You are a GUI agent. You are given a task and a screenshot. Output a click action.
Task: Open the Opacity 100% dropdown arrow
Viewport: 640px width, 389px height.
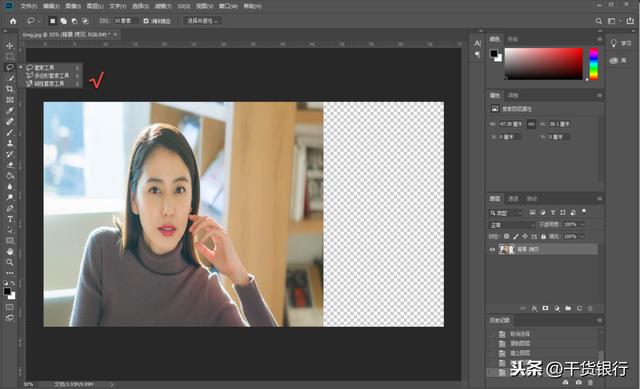[x=582, y=225]
